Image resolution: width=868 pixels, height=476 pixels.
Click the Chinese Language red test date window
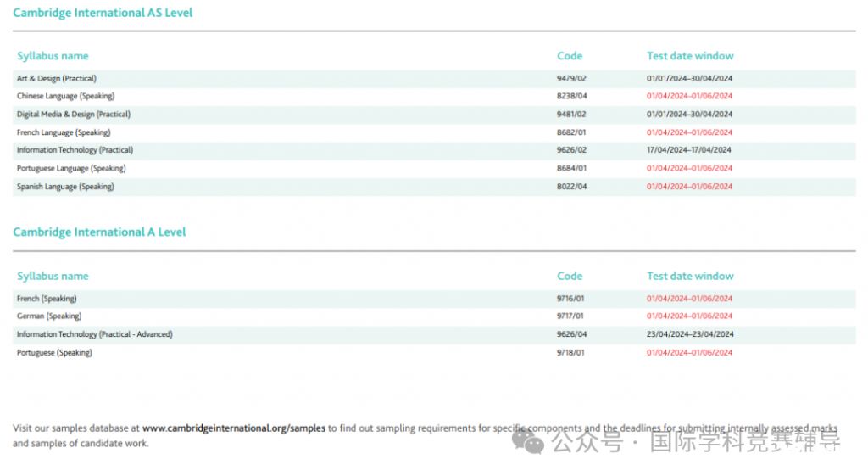click(689, 96)
